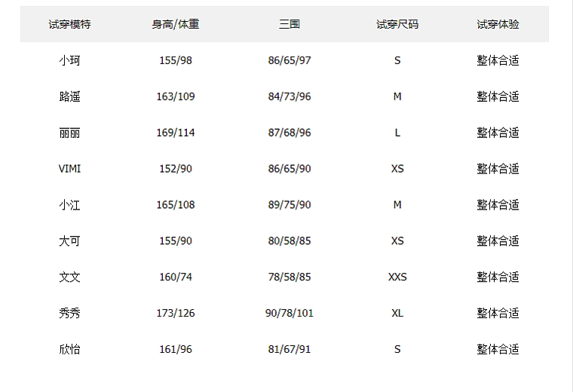This screenshot has width=573, height=392.
Task: Select the model name 路遥
Action: click(x=69, y=96)
